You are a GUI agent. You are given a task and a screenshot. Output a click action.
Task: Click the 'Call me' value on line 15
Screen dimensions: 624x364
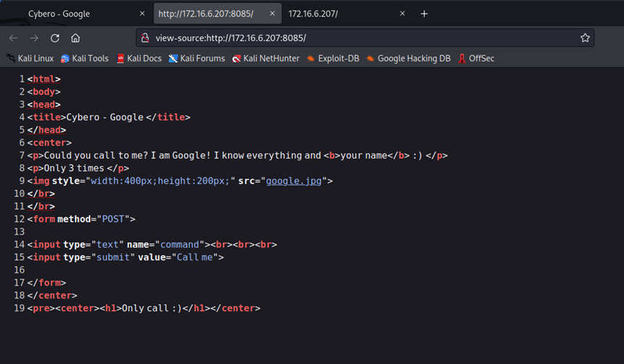click(195, 257)
